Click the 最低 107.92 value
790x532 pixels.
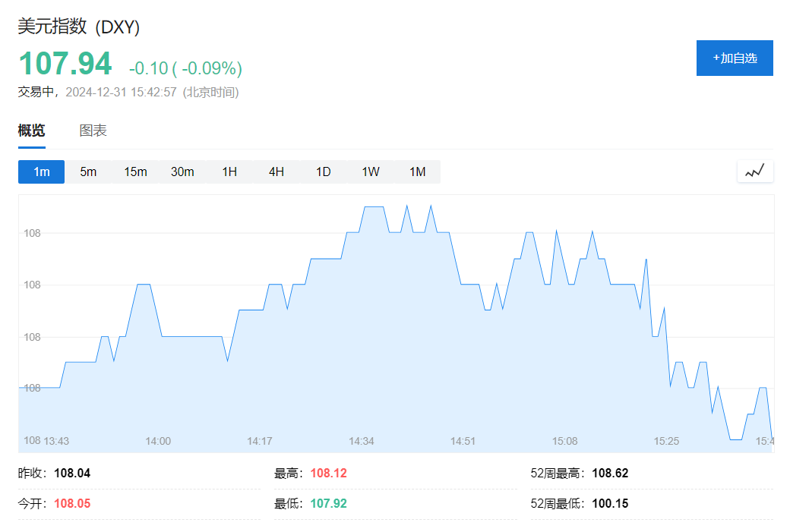pyautogui.click(x=328, y=503)
